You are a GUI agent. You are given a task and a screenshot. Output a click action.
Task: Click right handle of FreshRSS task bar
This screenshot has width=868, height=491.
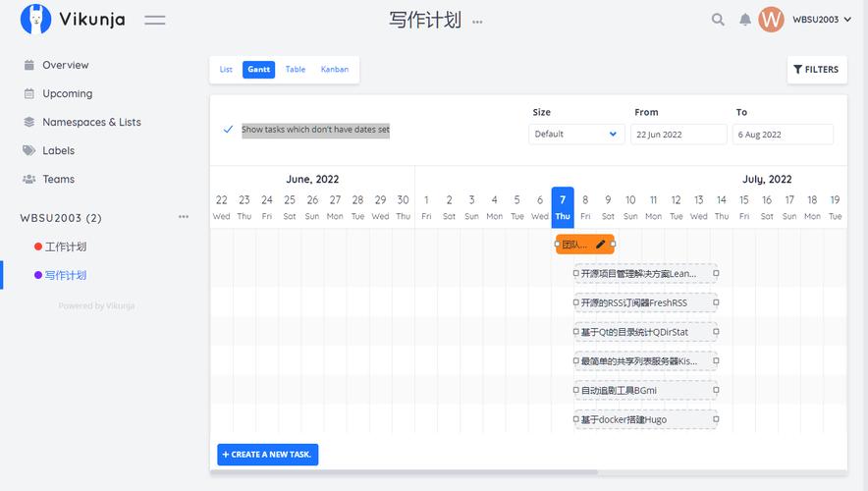click(716, 302)
